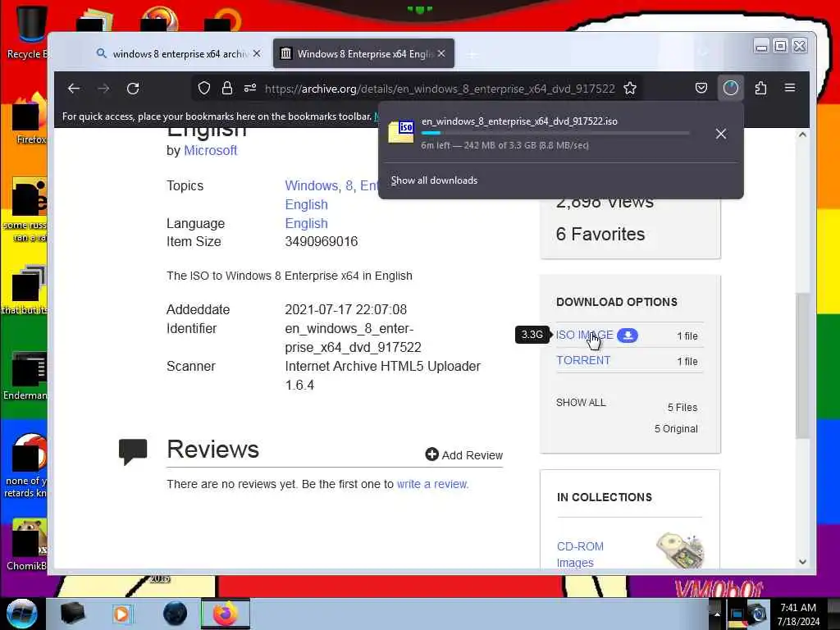Launch the media player taskbar icon
Screen dimensions: 840x630
(121, 614)
